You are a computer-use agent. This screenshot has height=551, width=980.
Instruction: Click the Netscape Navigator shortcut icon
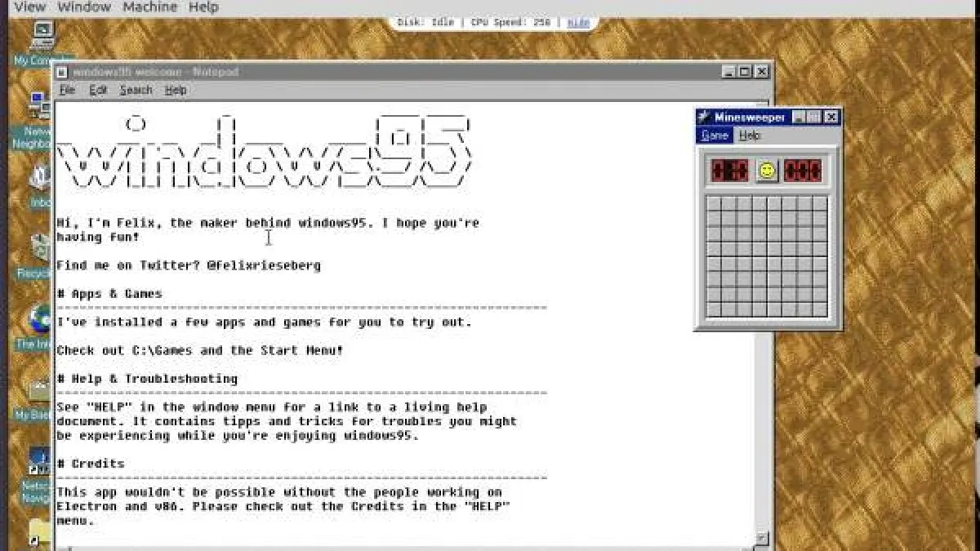(38, 461)
